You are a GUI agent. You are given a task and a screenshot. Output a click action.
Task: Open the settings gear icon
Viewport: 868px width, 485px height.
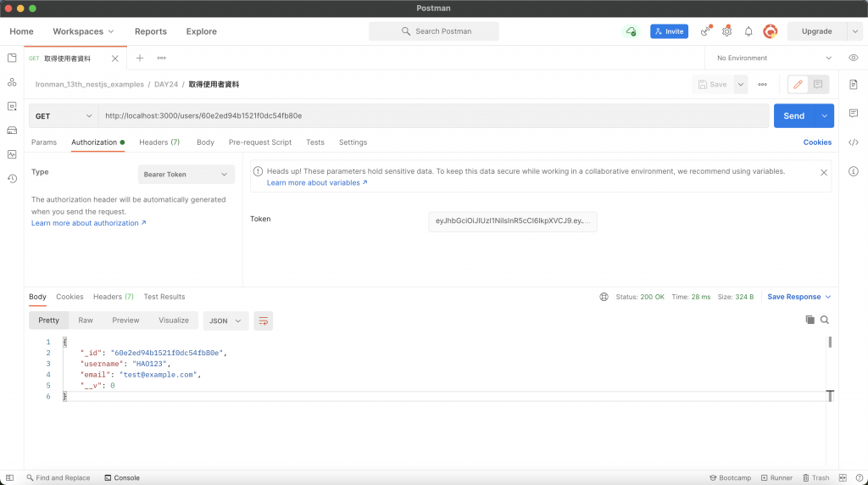click(x=726, y=31)
